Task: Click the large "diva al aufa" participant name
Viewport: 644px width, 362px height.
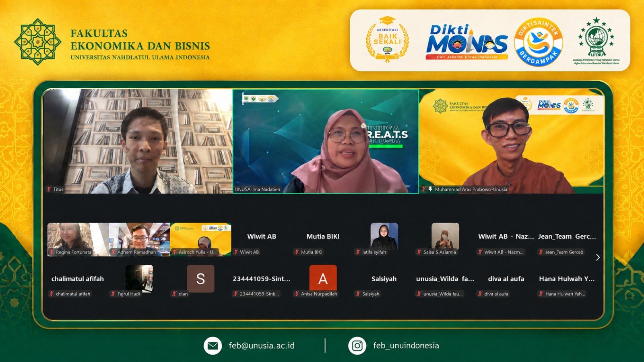Action: tap(506, 279)
